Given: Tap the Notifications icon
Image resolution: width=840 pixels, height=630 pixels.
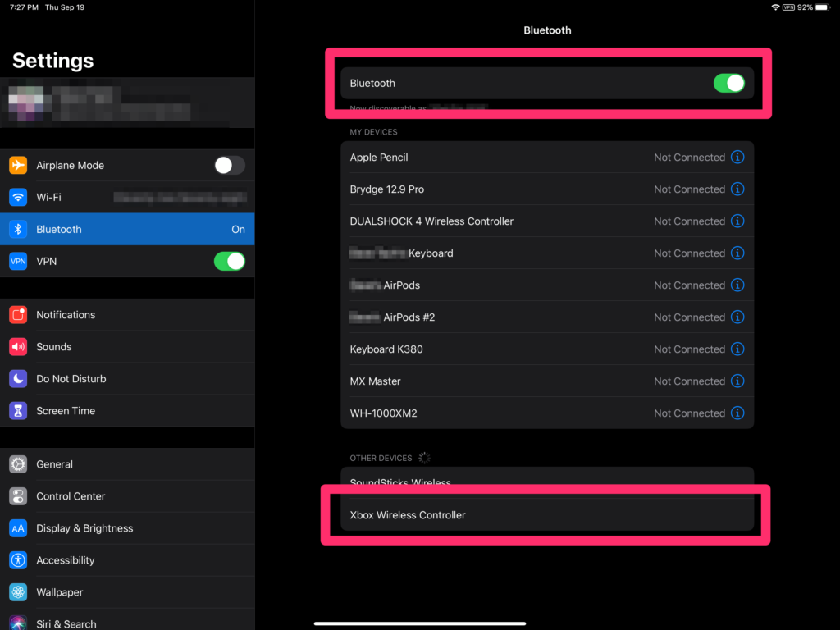Looking at the screenshot, I should (18, 315).
